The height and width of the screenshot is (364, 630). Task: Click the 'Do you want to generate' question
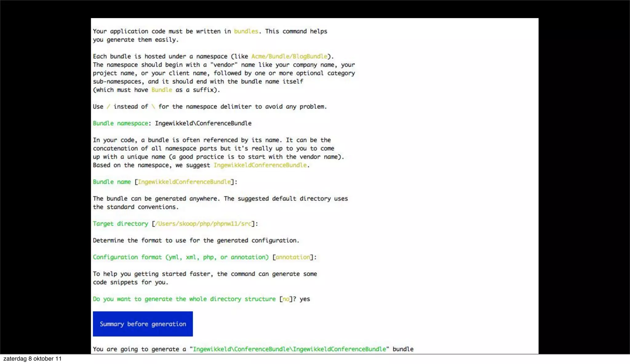tap(184, 299)
